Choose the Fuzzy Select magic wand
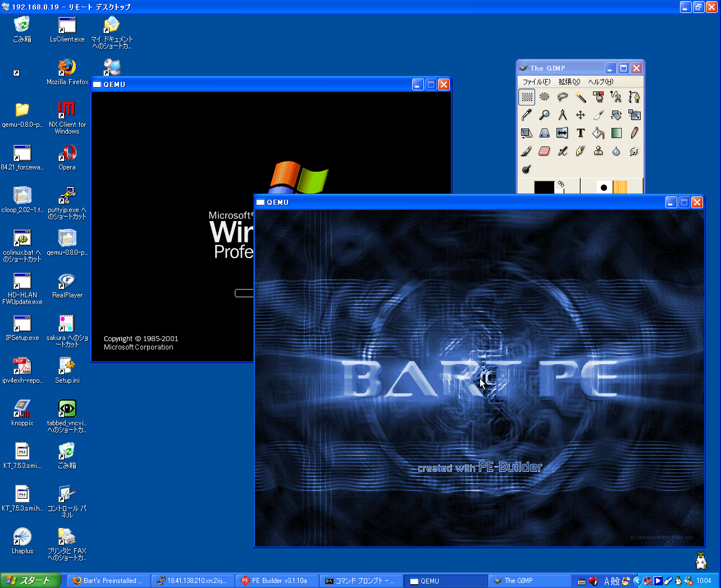This screenshot has width=721, height=588. click(x=581, y=97)
